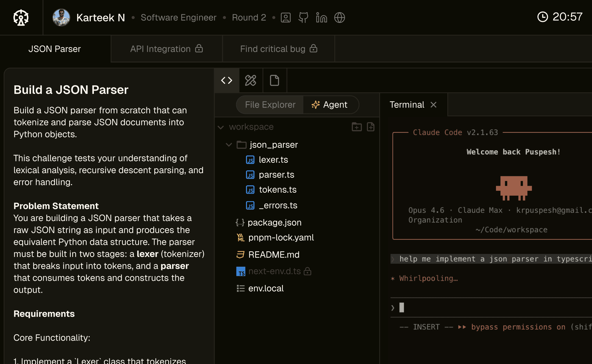Image resolution: width=592 pixels, height=364 pixels.
Task: Switch to File Explorer view
Action: [270, 105]
